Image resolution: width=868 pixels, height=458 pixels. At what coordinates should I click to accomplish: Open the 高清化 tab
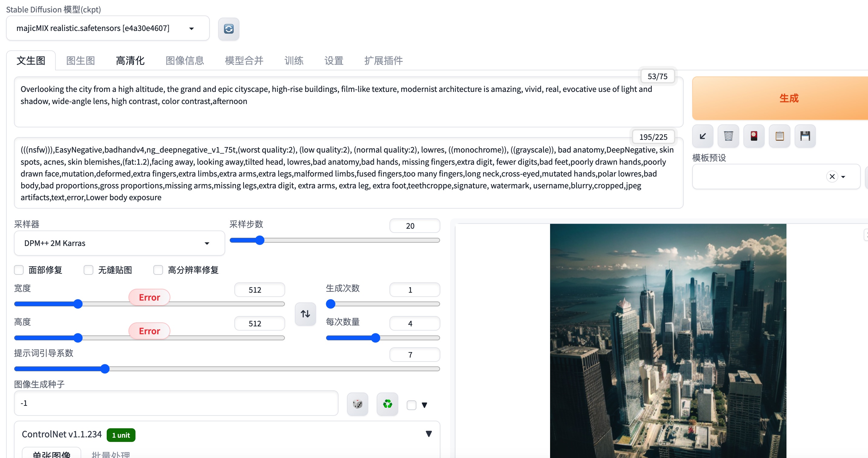click(130, 61)
